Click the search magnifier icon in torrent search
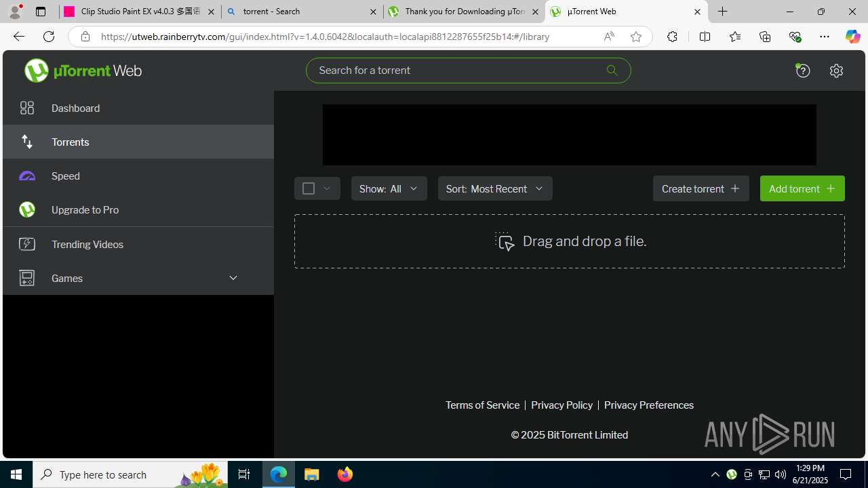 click(x=612, y=70)
